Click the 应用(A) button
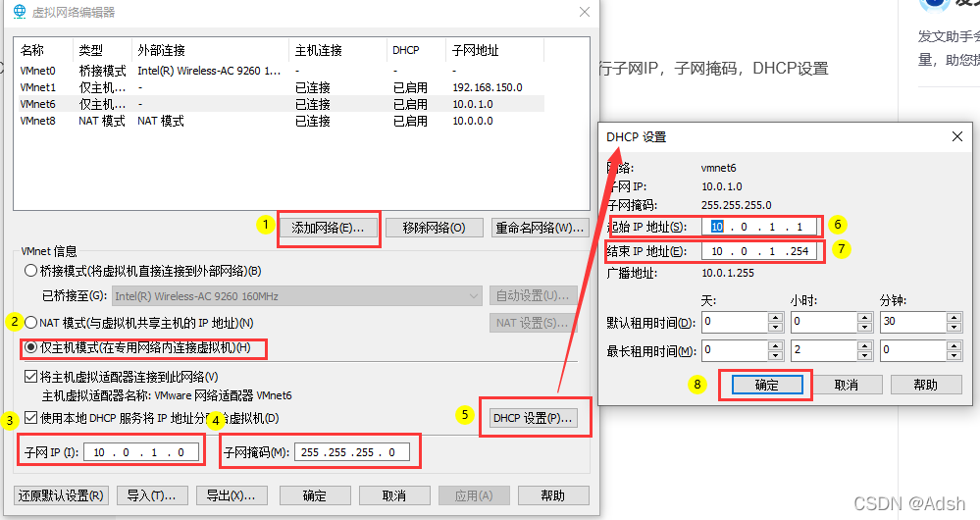 (474, 495)
